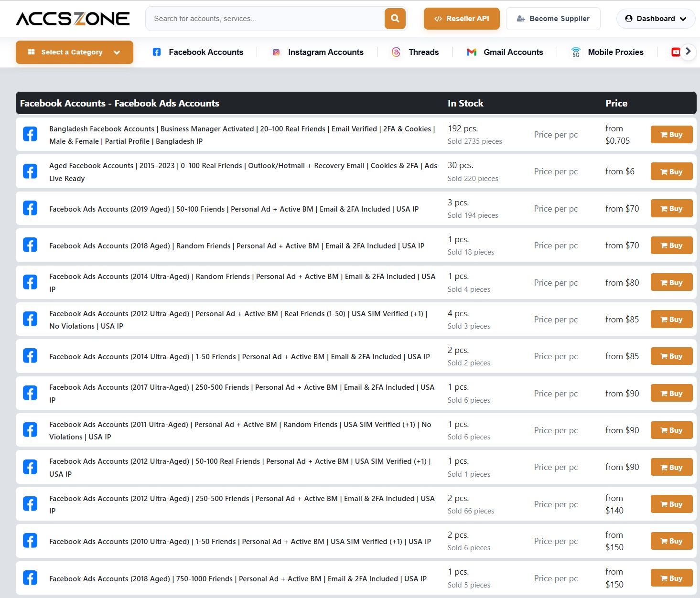Buy the 2014 Ultra-Aged 1-50 Friends account

tap(671, 356)
